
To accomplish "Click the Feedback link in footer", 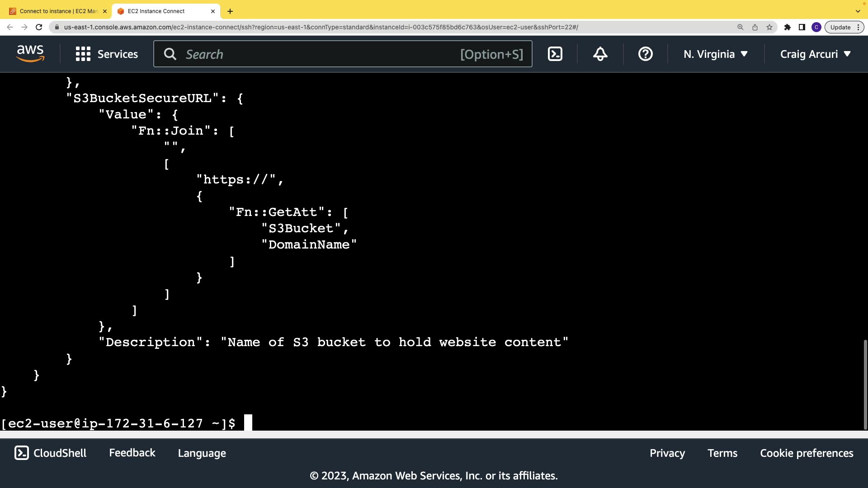I will click(x=132, y=453).
